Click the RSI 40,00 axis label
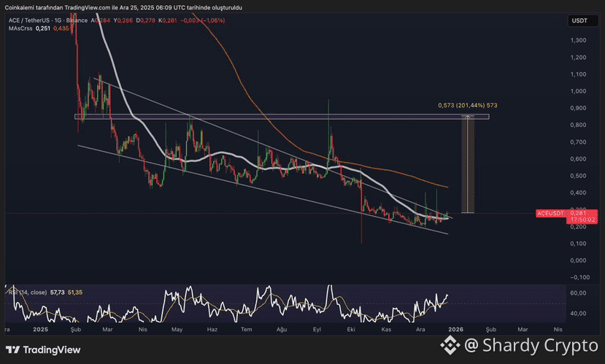This screenshot has width=605, height=364. click(x=578, y=314)
